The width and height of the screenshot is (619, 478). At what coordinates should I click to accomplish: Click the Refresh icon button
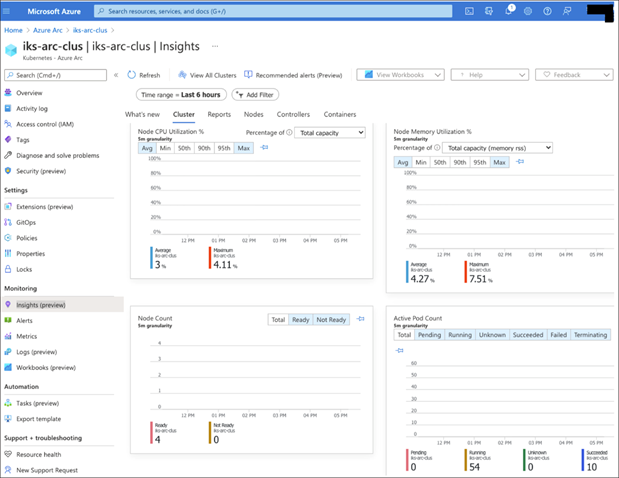tap(144, 75)
